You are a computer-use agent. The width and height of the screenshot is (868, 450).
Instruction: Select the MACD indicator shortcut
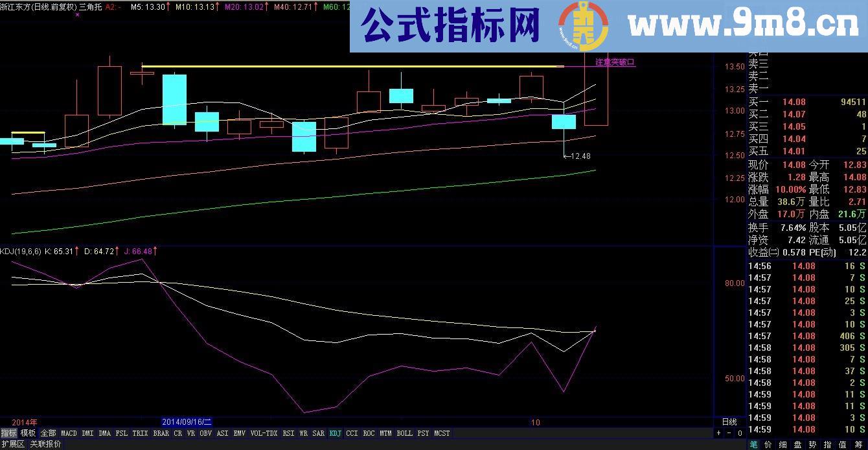(x=68, y=433)
